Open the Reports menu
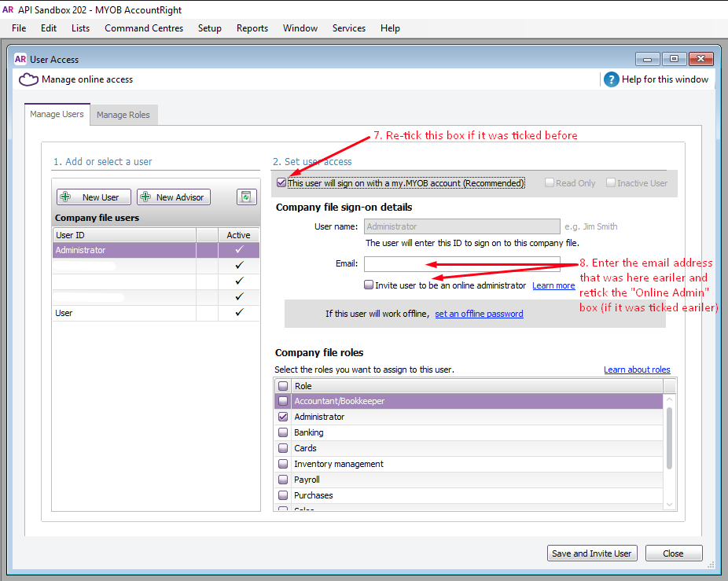This screenshot has height=581, width=728. [252, 28]
